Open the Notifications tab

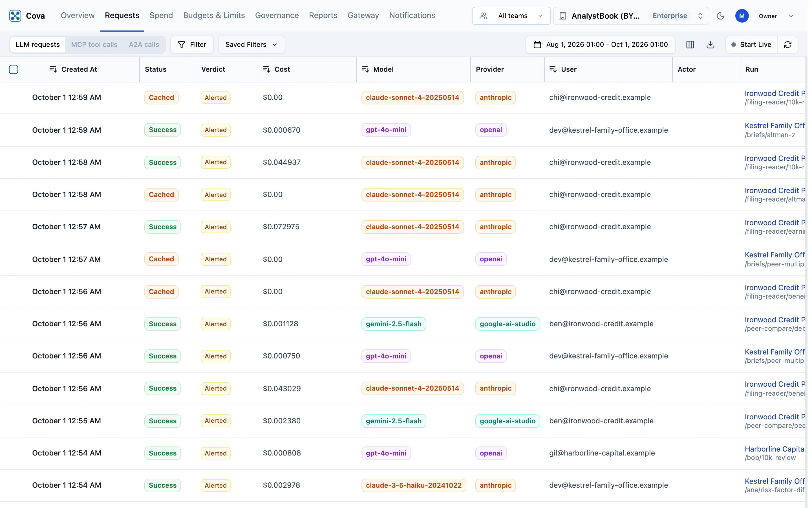(x=412, y=16)
